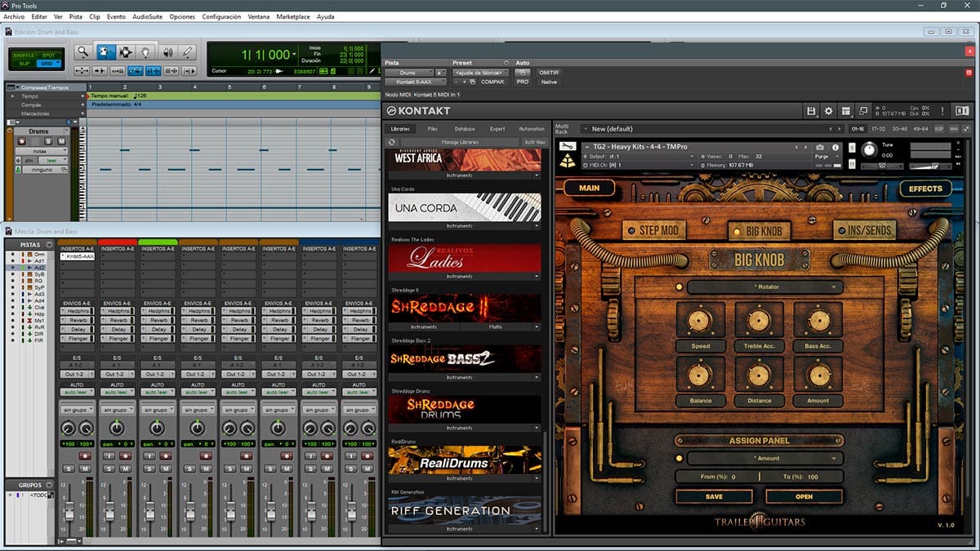Open the Rotator effect dropdown

(764, 287)
